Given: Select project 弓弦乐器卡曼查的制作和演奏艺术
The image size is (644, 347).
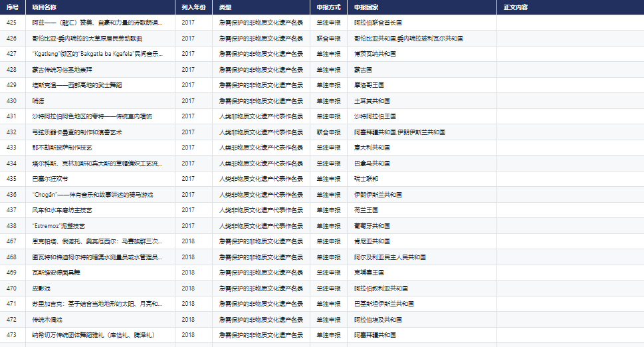Looking at the screenshot, I should [77, 132].
